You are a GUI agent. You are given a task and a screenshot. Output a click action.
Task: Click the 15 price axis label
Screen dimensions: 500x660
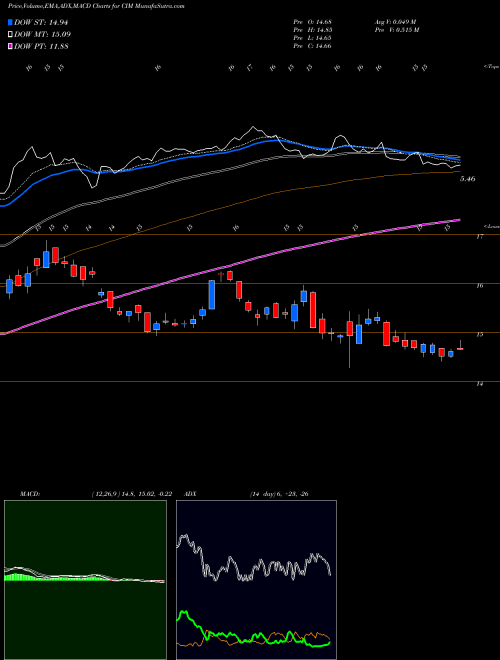[x=479, y=335]
